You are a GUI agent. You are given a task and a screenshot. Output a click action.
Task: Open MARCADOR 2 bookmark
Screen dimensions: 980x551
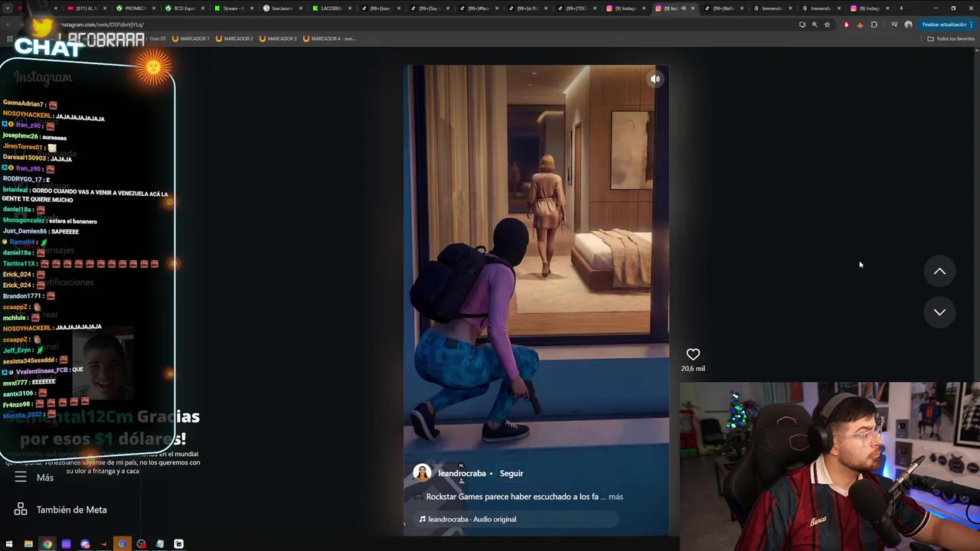tap(234, 38)
